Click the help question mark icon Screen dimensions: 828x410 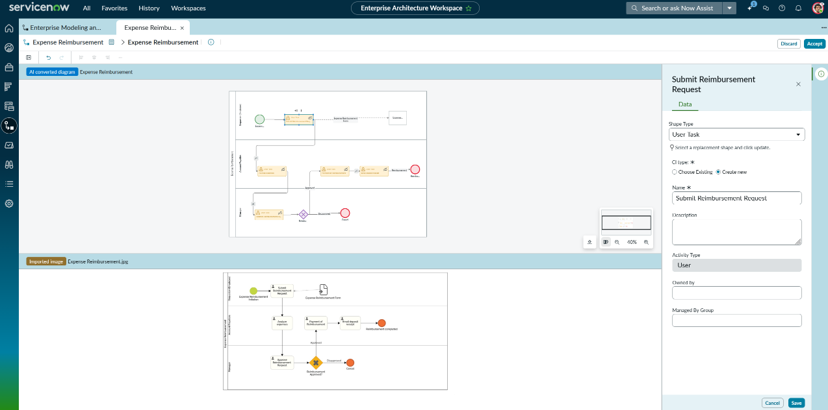pos(782,8)
